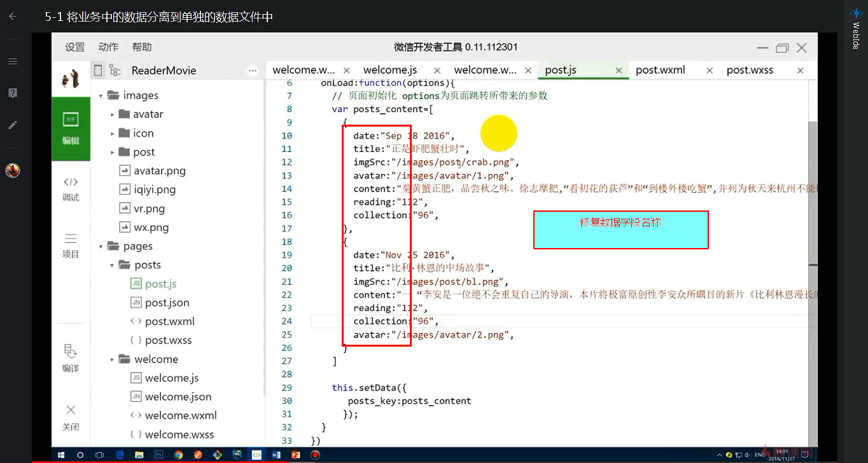Open the notes pencil icon
The height and width of the screenshot is (463, 868).
12,125
